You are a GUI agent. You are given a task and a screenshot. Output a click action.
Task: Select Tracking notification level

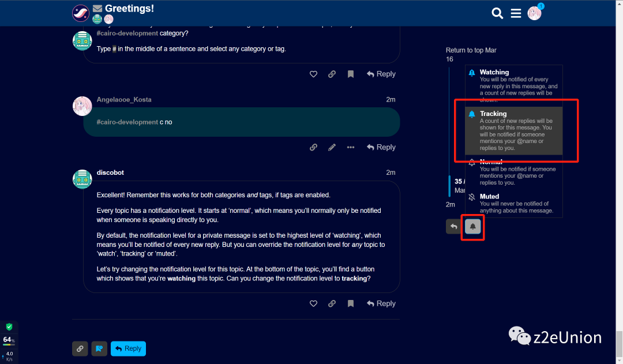[x=513, y=130]
